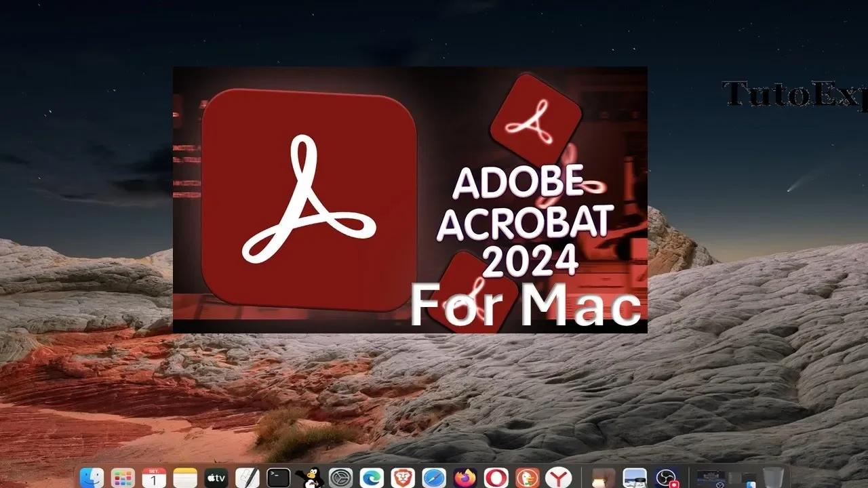
Task: Open the Calendar app showing September 1
Action: (x=154, y=478)
